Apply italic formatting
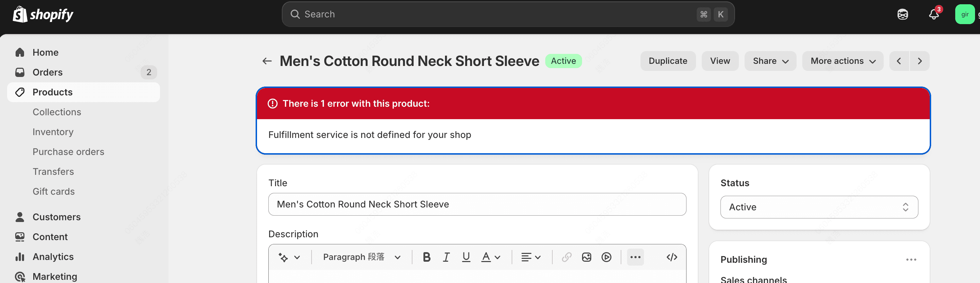Screen dimensions: 980x283 pos(446,257)
